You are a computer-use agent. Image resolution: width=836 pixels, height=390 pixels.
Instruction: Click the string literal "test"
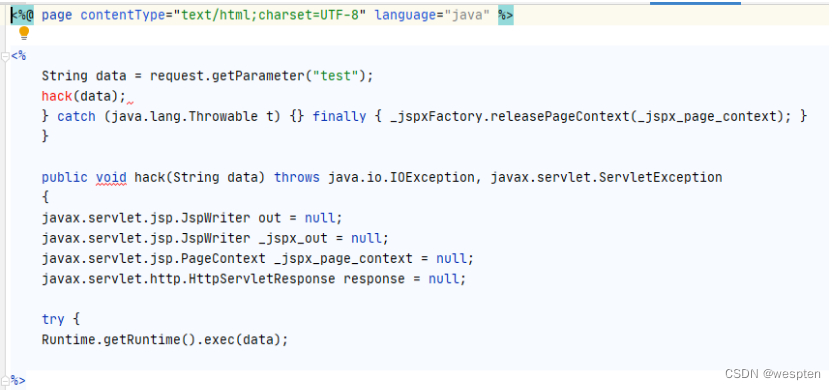point(335,76)
